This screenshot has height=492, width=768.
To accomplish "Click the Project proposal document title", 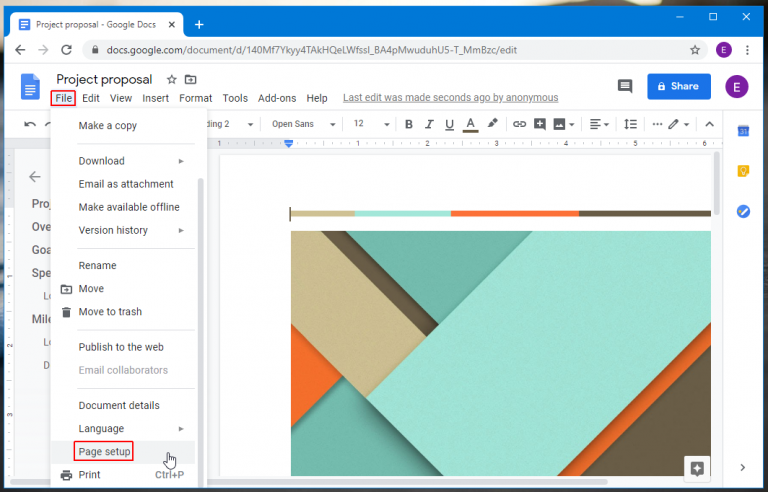I will (104, 79).
